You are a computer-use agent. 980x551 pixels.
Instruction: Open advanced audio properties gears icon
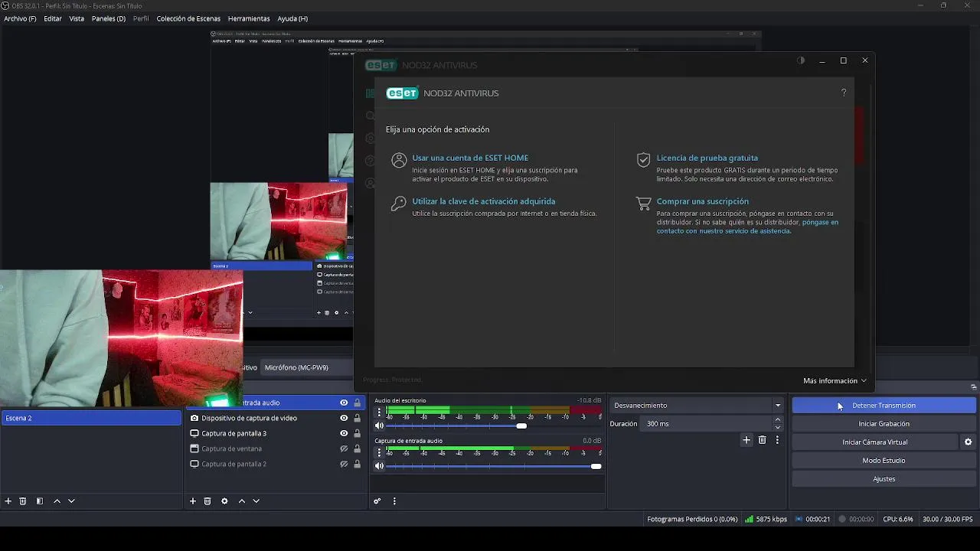[377, 501]
